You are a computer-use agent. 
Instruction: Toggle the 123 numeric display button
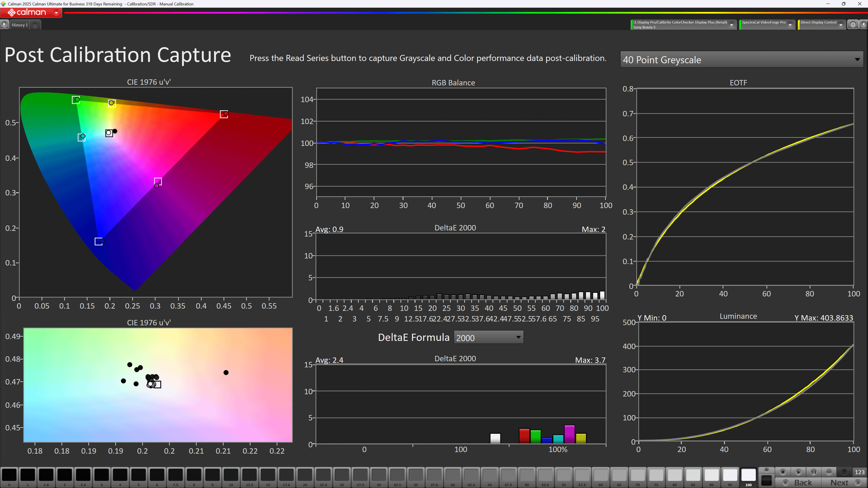tap(860, 472)
